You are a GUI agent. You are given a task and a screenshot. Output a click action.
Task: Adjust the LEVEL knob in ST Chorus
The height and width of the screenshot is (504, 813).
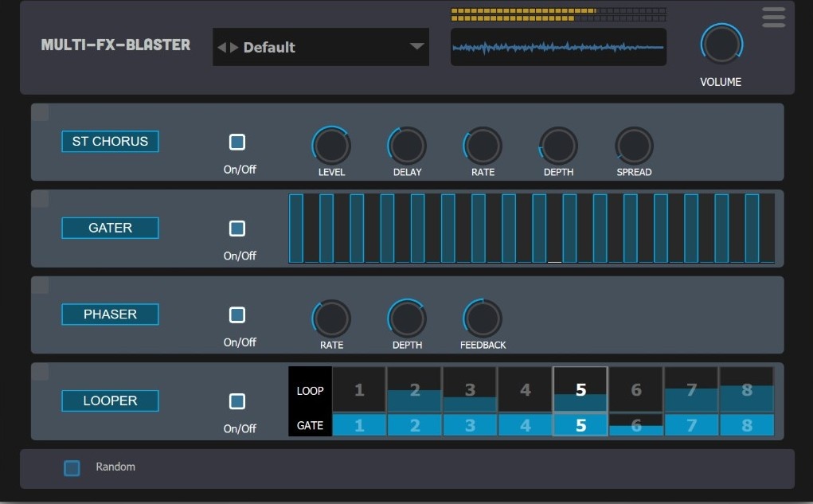(330, 147)
